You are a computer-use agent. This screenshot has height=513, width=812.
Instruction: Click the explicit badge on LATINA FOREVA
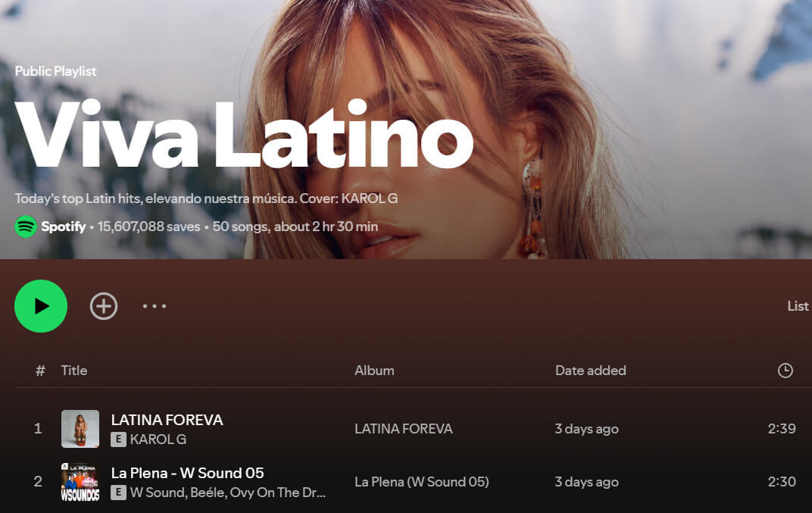pyautogui.click(x=118, y=439)
